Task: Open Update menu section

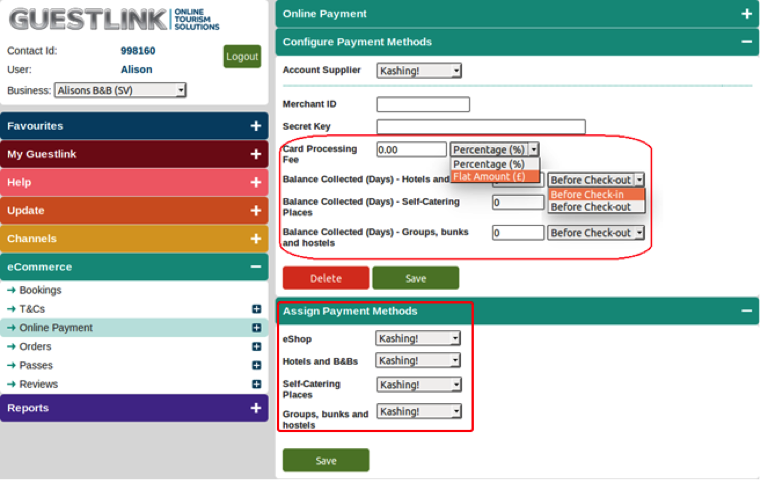Action: point(134,210)
